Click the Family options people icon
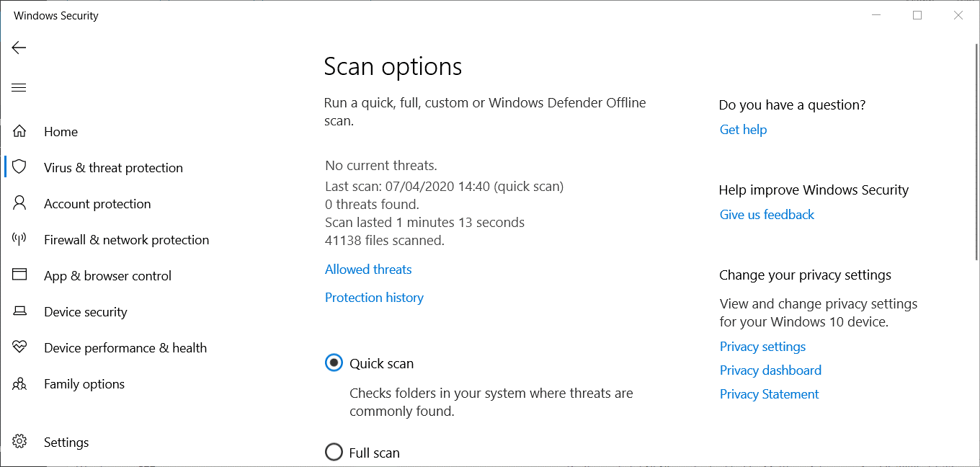This screenshot has height=467, width=980. coord(19,383)
